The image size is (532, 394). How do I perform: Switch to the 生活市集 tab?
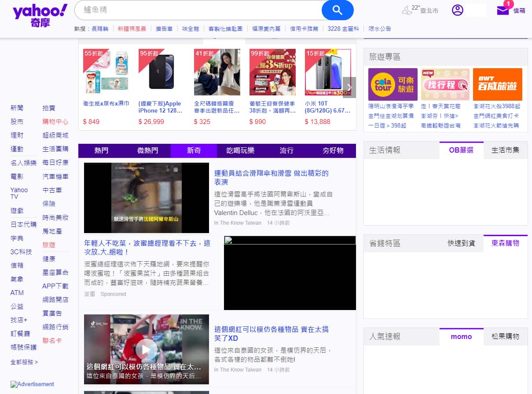pyautogui.click(x=505, y=150)
